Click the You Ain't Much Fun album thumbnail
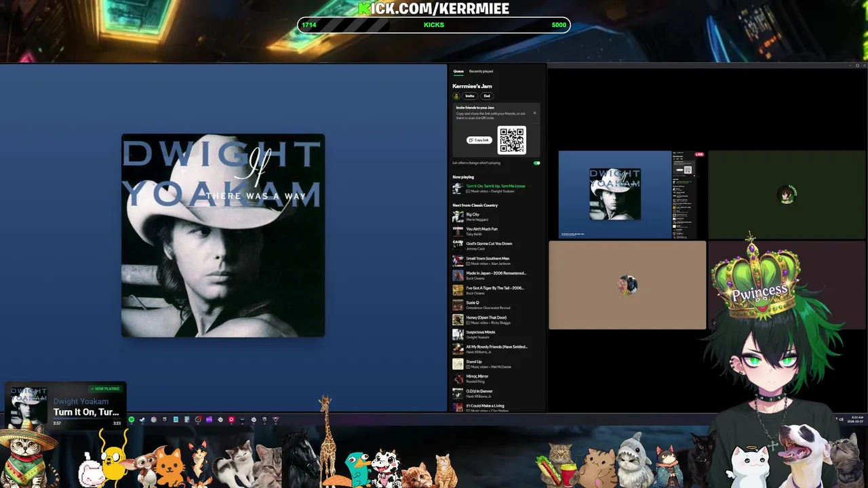 pos(458,232)
